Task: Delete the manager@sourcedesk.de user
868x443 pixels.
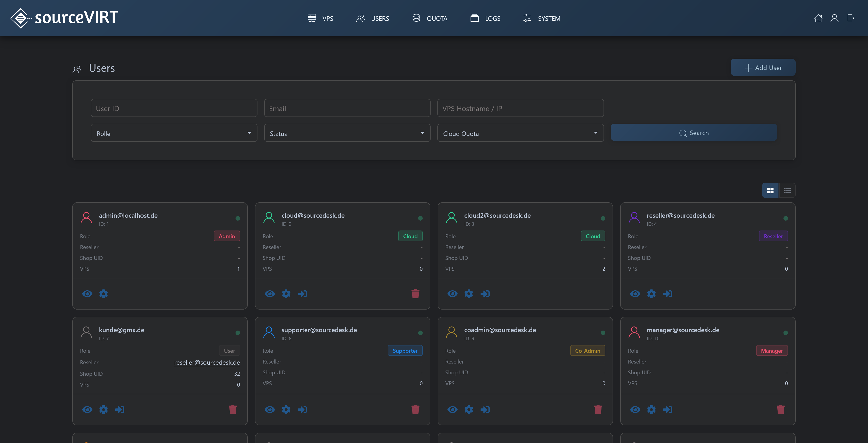Action: click(x=781, y=409)
